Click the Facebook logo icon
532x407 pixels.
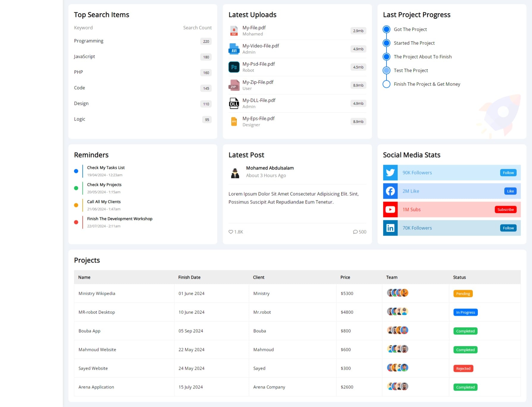pos(390,191)
